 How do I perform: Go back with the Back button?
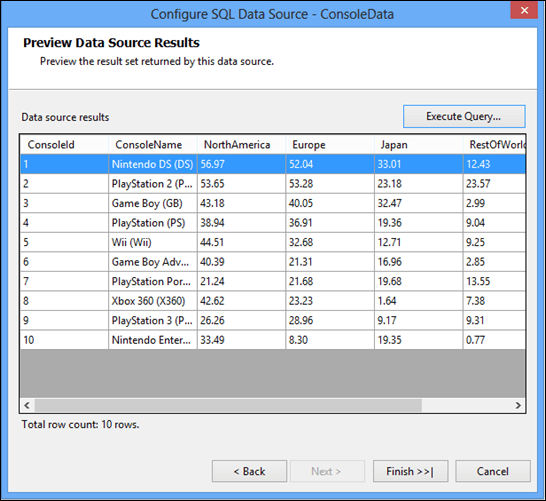(249, 471)
